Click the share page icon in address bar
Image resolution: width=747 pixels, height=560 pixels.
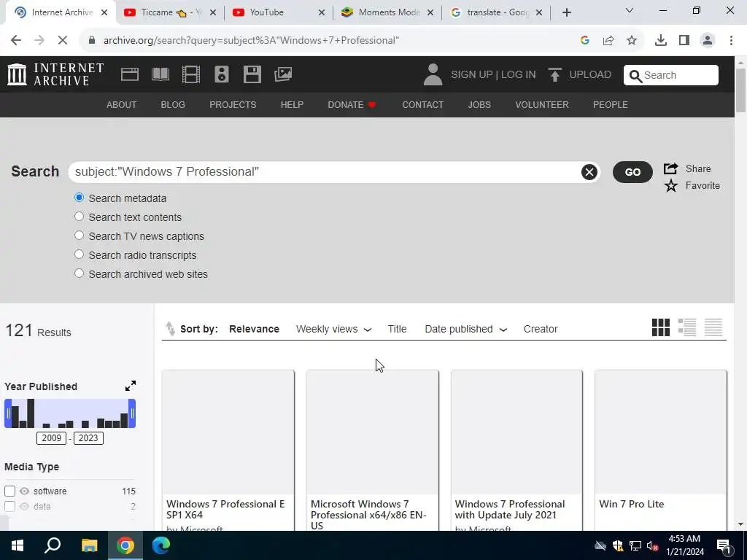[608, 41]
